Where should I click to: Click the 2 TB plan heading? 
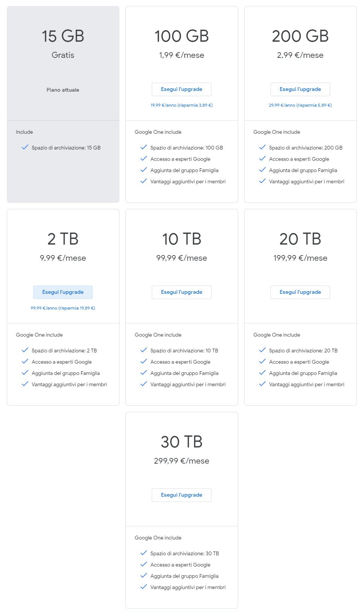pos(63,239)
